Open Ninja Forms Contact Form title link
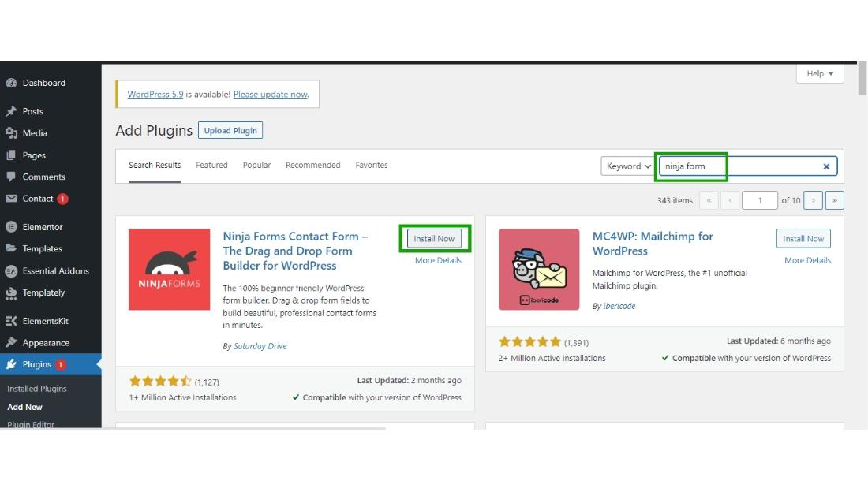This screenshot has width=868, height=488. [295, 251]
